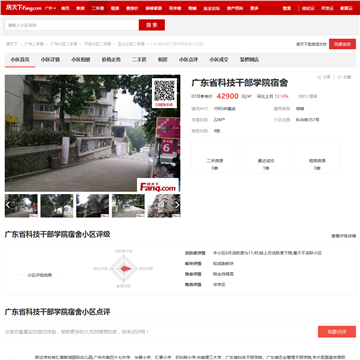Open the 价格走势 tab
Image resolution: width=360 pixels, height=360 pixels.
[x=111, y=60]
